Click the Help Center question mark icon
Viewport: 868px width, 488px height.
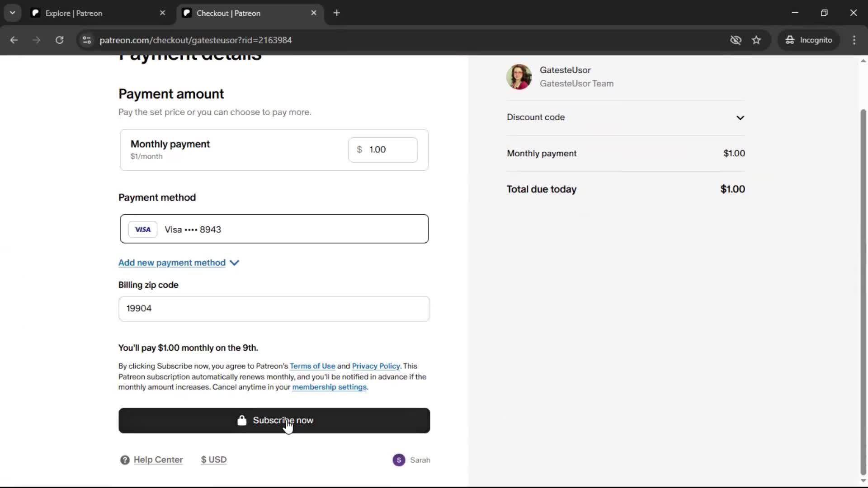pyautogui.click(x=125, y=460)
